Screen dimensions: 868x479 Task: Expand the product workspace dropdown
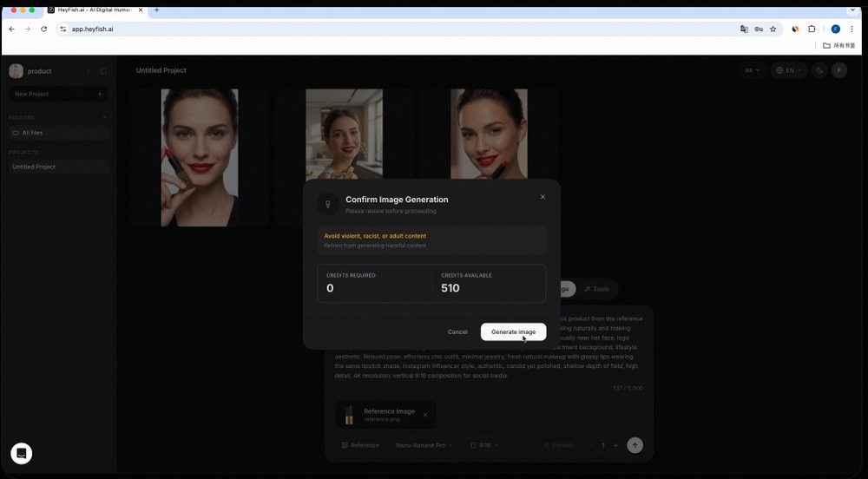(x=88, y=71)
